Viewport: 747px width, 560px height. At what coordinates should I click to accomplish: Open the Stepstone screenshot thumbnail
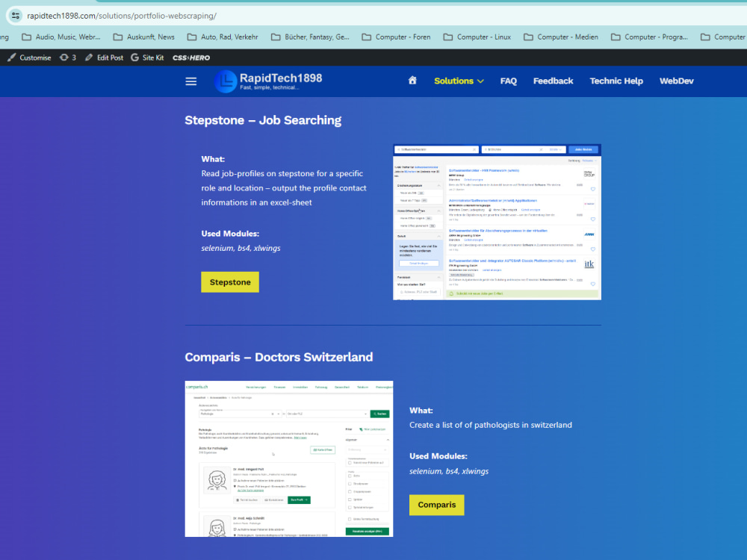[497, 222]
